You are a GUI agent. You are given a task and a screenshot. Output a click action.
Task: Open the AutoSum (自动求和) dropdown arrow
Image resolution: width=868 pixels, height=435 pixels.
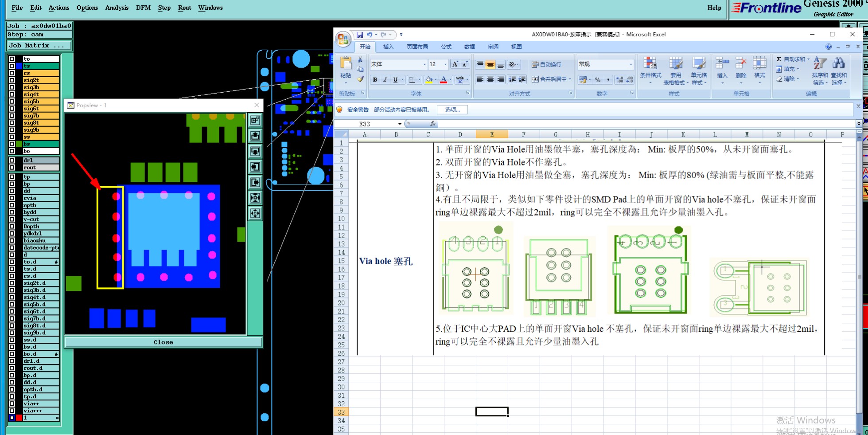808,59
